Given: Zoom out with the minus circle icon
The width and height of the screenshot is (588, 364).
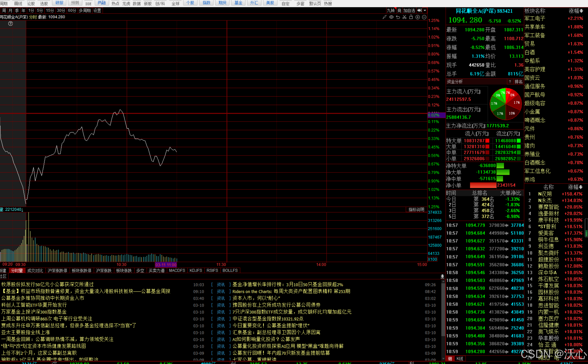Looking at the screenshot, I should 424,17.
